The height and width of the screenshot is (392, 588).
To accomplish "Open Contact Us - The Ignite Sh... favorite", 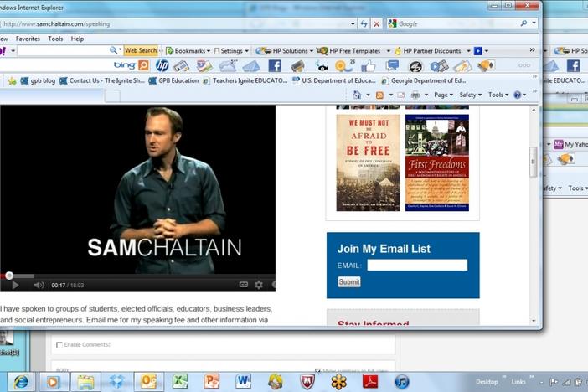I will point(102,80).
